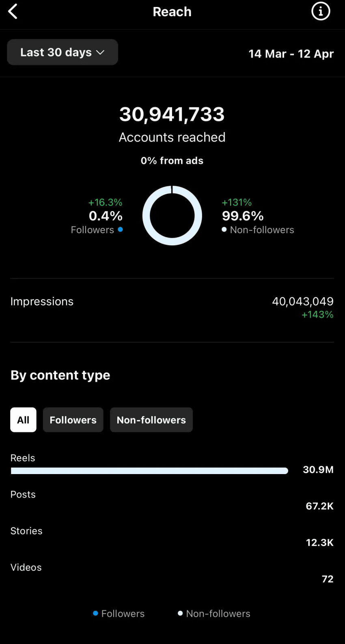The height and width of the screenshot is (644, 345).
Task: Tap the white Non-followers legend dot at bottom
Action: pyautogui.click(x=180, y=614)
